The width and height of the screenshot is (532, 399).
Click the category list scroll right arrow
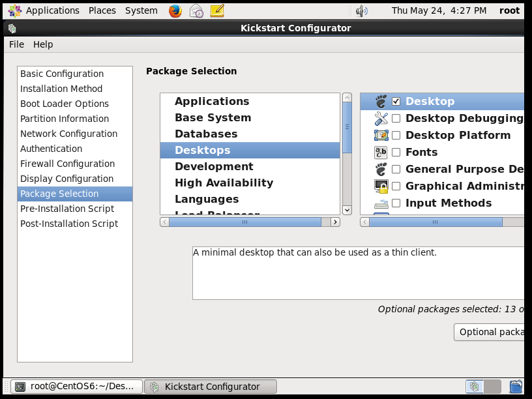pos(335,222)
